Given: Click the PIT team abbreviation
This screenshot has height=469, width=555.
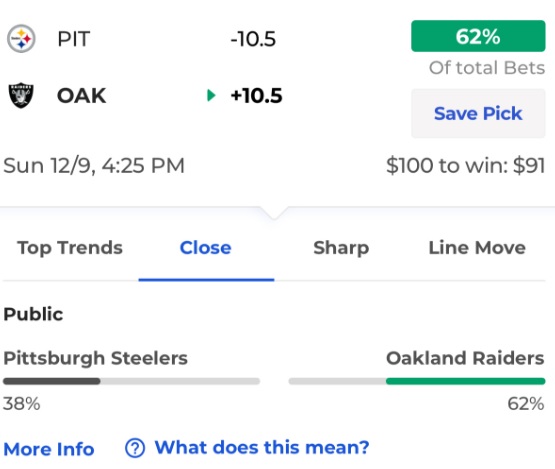Looking at the screenshot, I should pyautogui.click(x=74, y=39).
